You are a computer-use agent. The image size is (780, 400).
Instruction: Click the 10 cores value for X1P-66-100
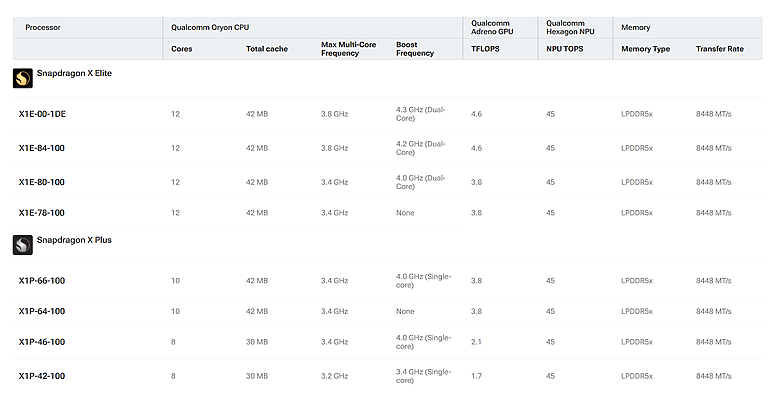pos(176,281)
